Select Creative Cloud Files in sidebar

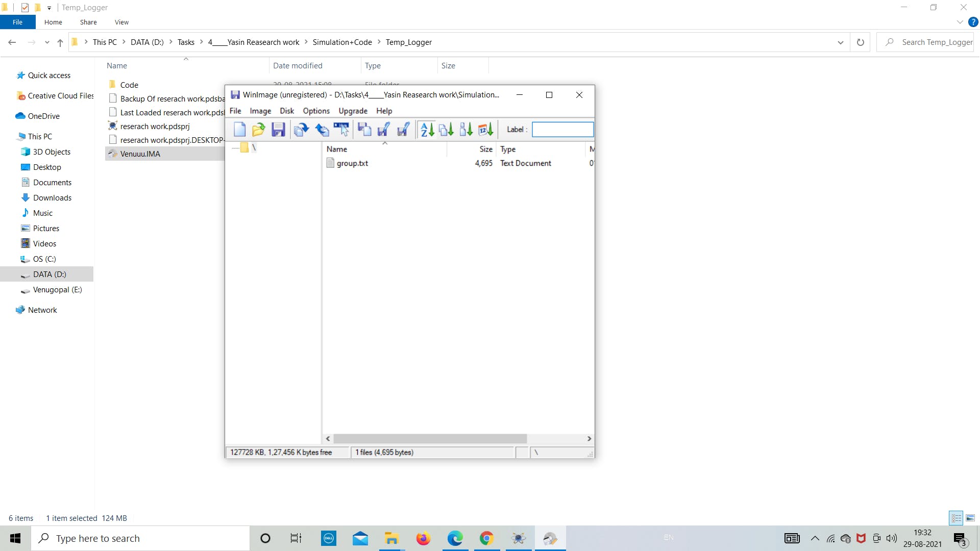tap(61, 96)
